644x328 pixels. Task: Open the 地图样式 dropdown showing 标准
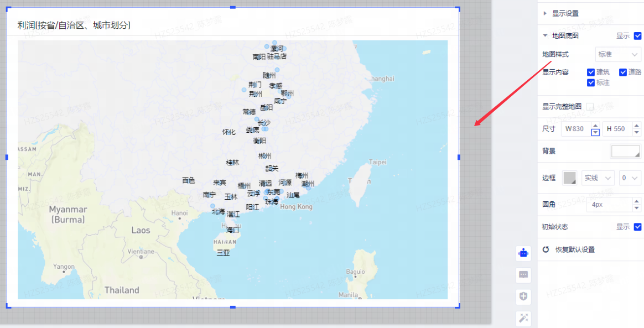pos(617,54)
